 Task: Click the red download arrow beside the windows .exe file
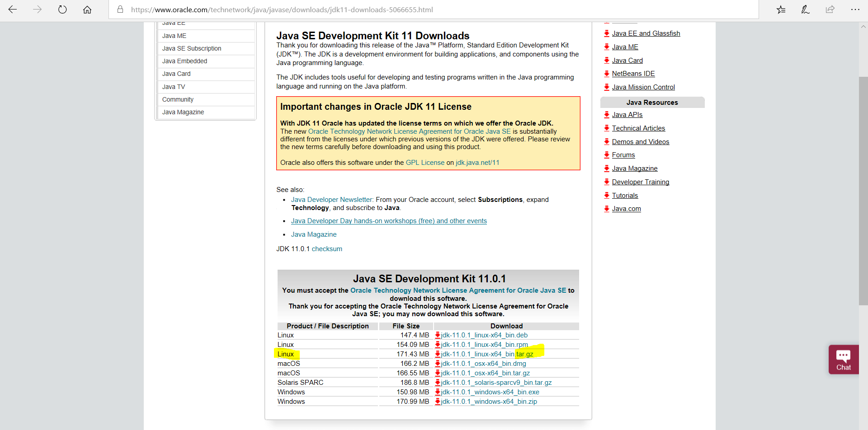coord(438,392)
